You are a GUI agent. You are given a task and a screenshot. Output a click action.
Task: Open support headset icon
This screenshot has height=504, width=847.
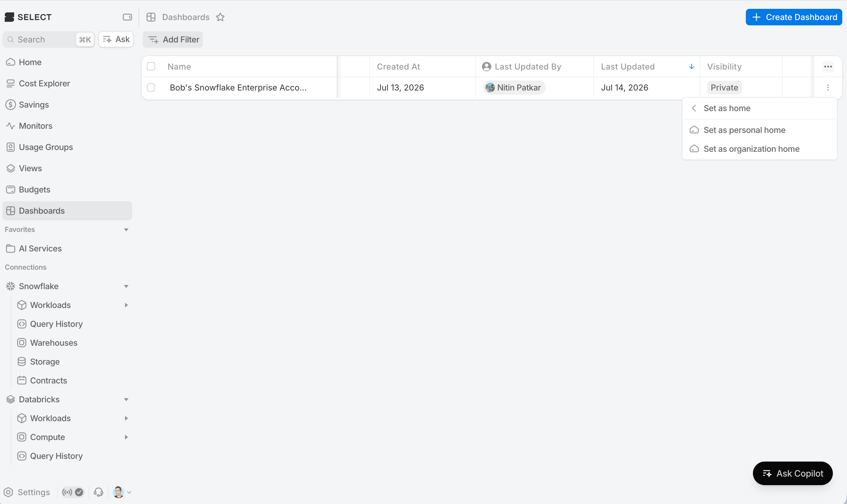[99, 492]
